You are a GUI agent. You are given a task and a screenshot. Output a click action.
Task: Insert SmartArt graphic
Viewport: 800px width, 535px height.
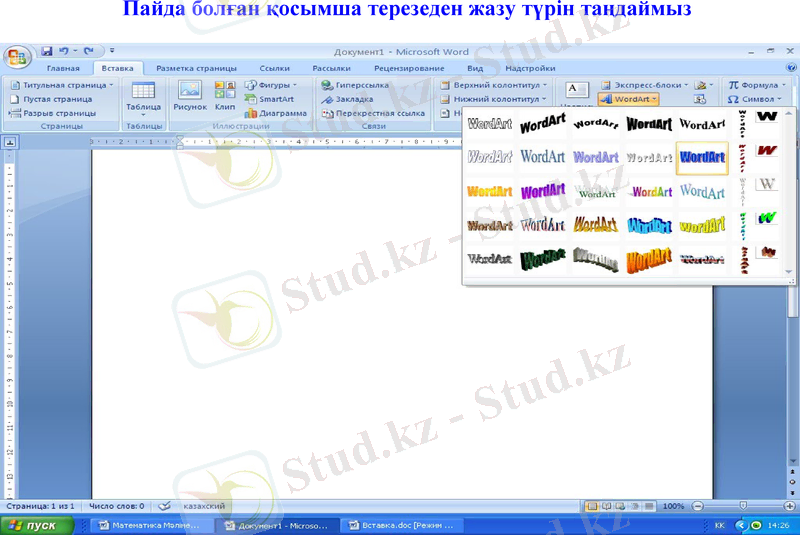pos(269,99)
